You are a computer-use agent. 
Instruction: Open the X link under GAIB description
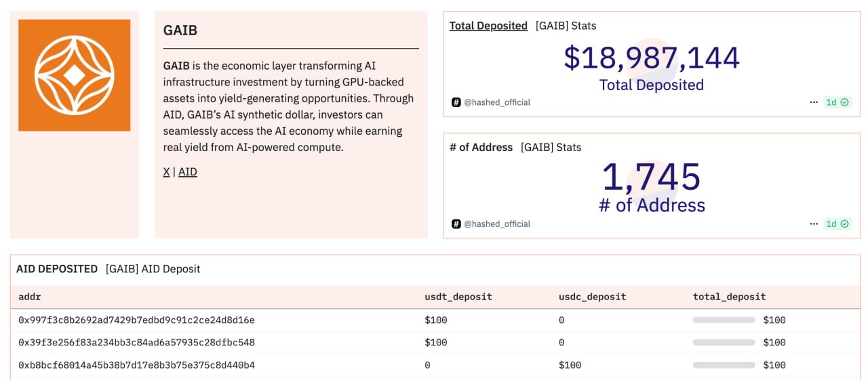(166, 172)
